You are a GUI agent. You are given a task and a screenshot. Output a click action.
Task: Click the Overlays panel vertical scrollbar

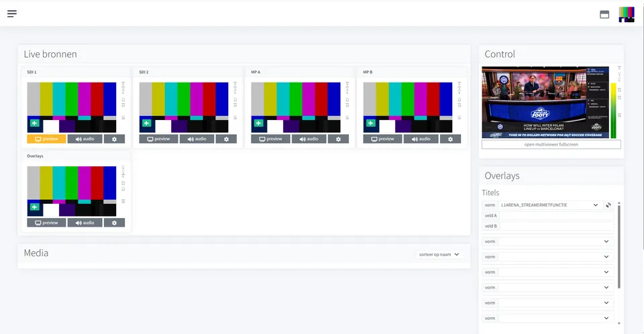click(619, 247)
